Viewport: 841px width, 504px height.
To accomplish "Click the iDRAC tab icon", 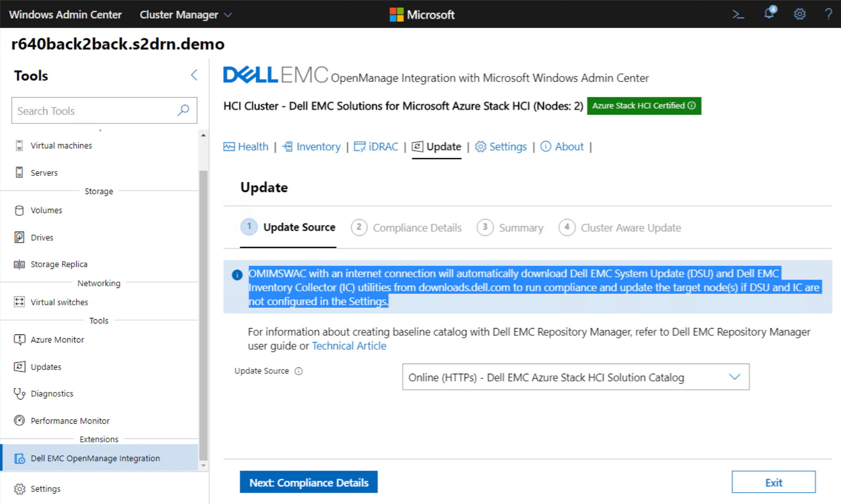I will coord(360,147).
